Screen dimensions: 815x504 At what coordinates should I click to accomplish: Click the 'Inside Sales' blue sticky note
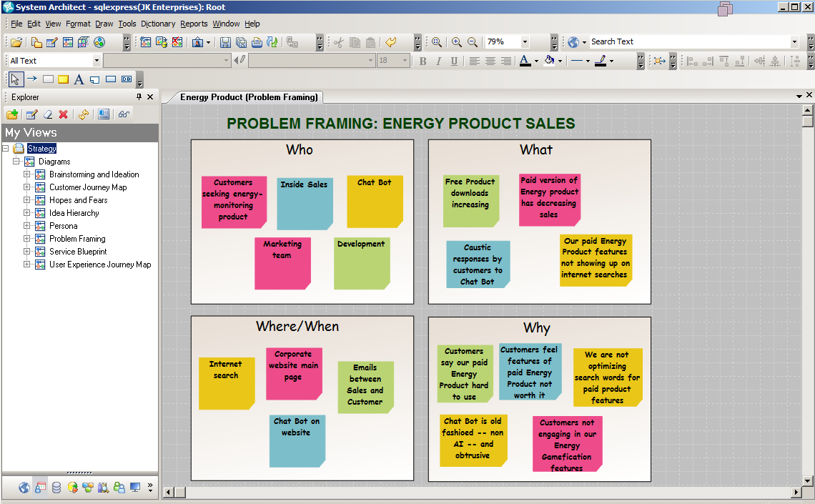tap(305, 203)
